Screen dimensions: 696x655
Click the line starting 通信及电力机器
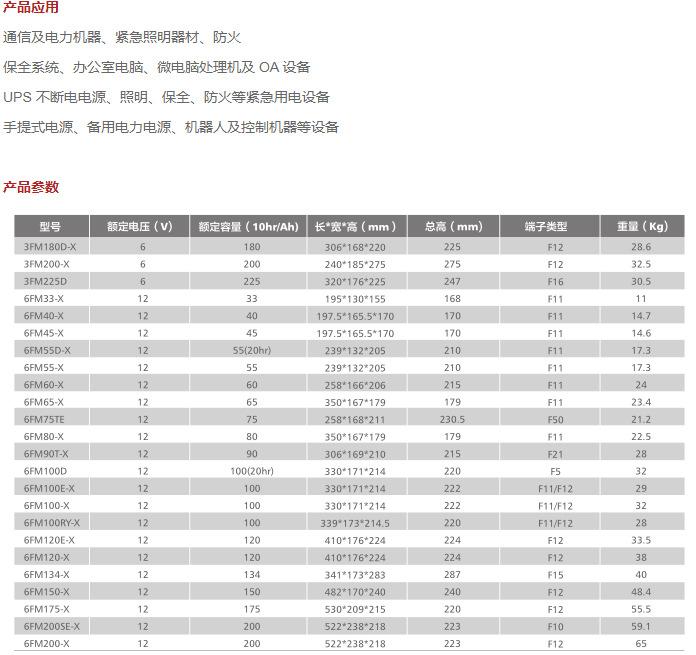coord(122,37)
